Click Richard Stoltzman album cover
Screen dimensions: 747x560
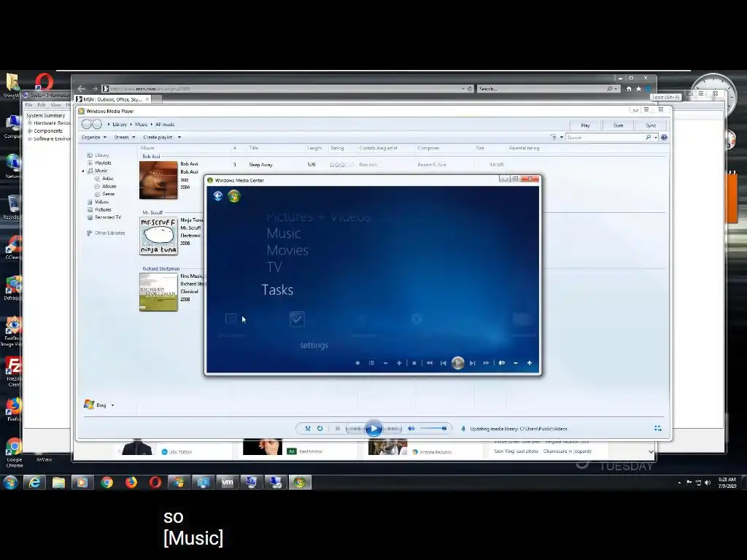coord(158,292)
